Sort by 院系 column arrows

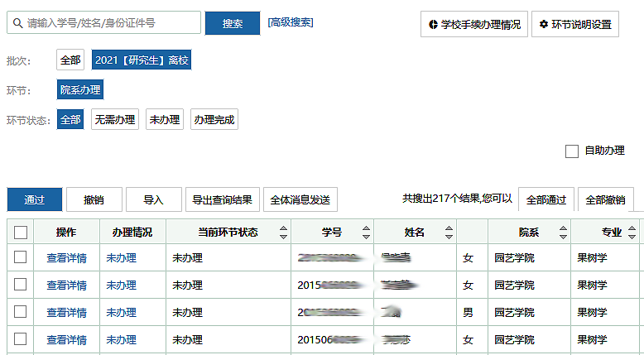(563, 233)
